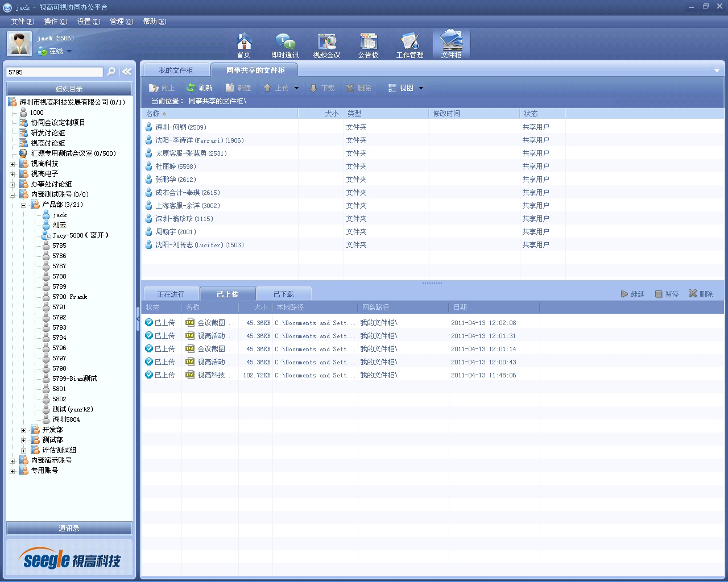Click the 刷新 refresh button

200,88
